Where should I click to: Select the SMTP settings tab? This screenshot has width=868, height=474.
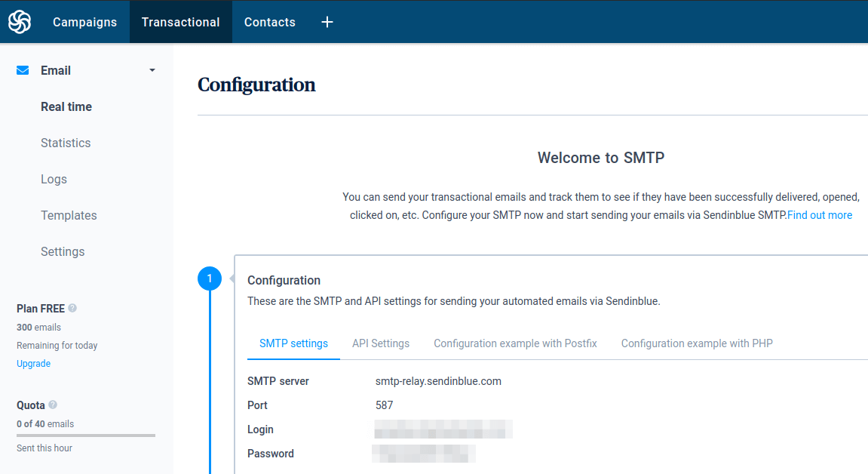coord(293,343)
